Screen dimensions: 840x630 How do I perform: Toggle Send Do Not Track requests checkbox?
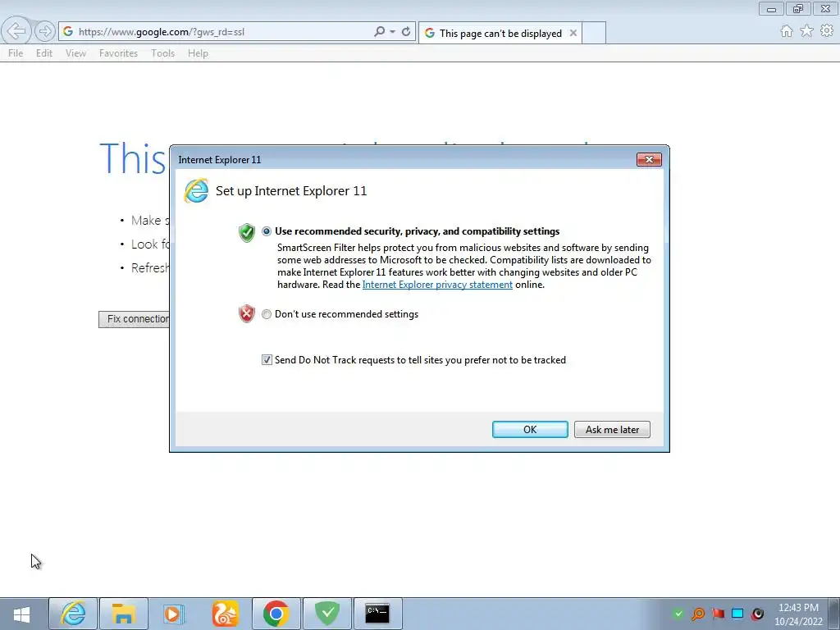click(x=267, y=360)
